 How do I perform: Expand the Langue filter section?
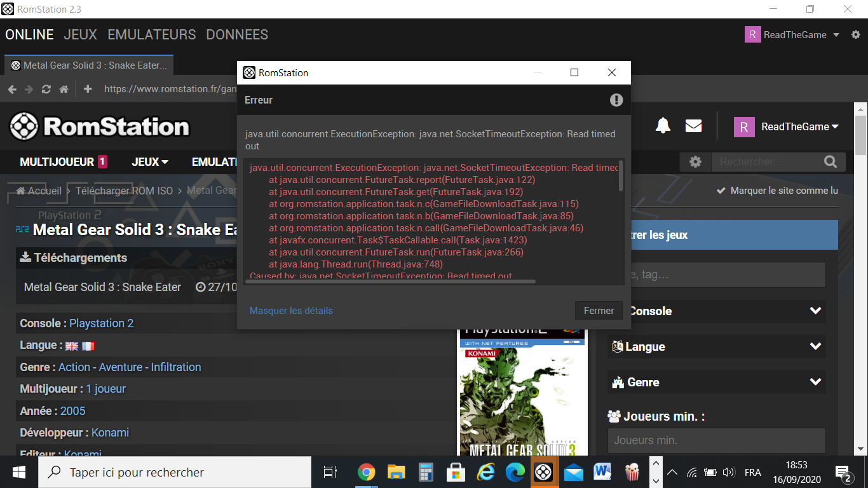coord(716,347)
